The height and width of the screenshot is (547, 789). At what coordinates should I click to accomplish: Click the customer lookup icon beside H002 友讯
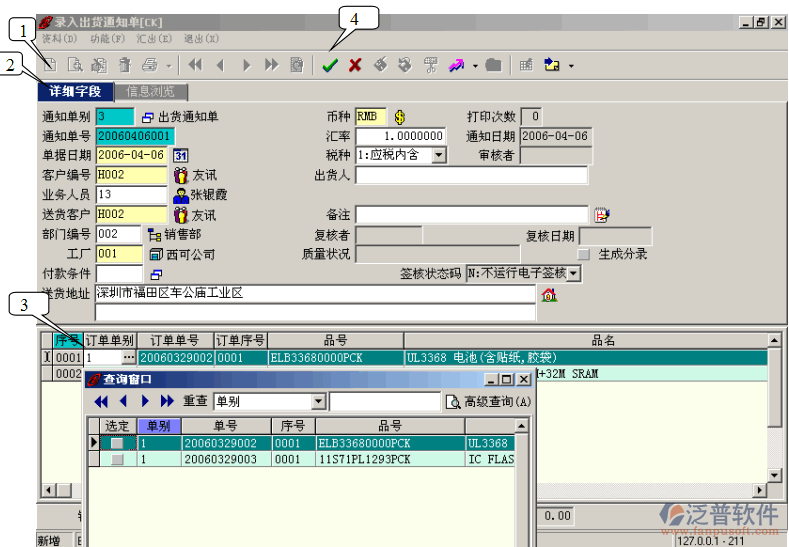[180, 175]
